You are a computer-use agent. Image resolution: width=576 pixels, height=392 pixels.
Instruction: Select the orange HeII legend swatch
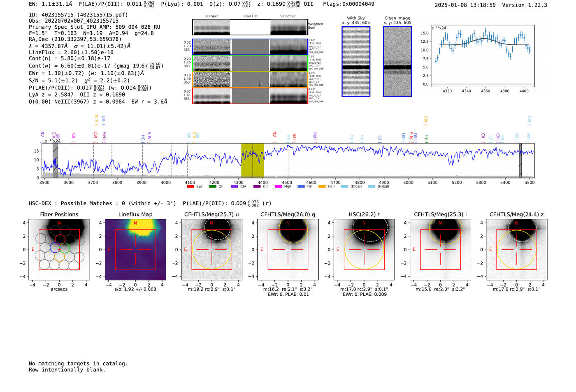[x=322, y=186]
